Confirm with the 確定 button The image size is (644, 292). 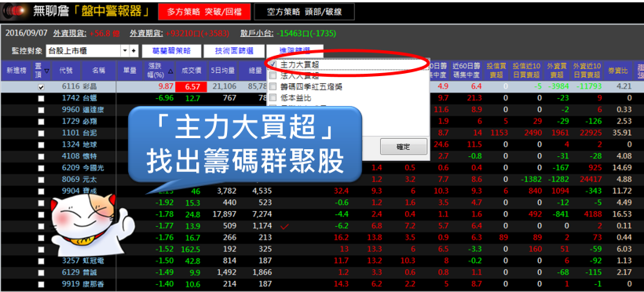pos(404,147)
